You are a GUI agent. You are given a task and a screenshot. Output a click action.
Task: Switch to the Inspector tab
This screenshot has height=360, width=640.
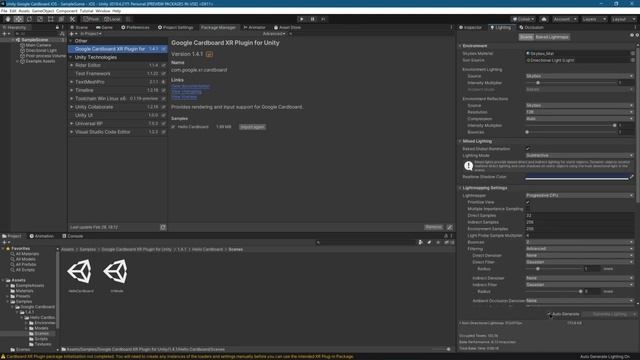click(x=470, y=27)
